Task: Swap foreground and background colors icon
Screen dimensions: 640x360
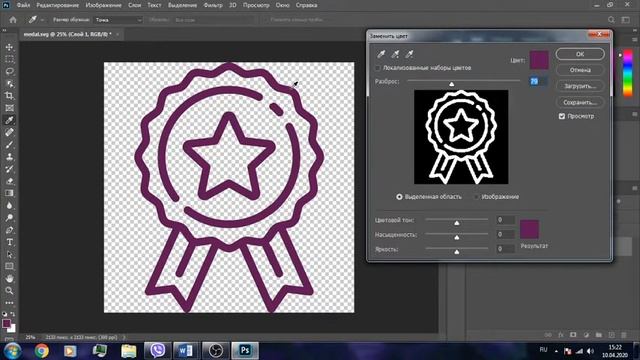Action: point(13,314)
